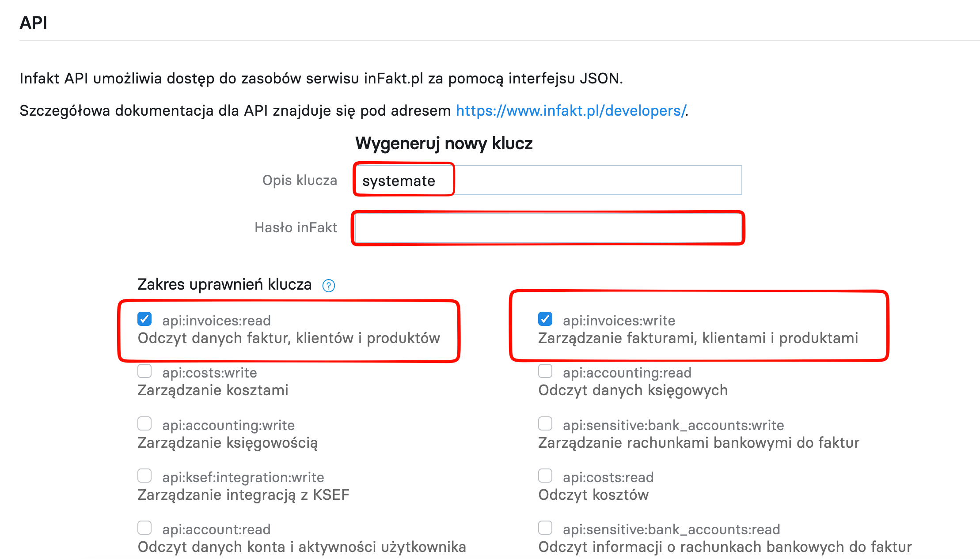The width and height of the screenshot is (980, 559).
Task: Click the Zarządzanie księgowością label
Action: click(x=228, y=443)
